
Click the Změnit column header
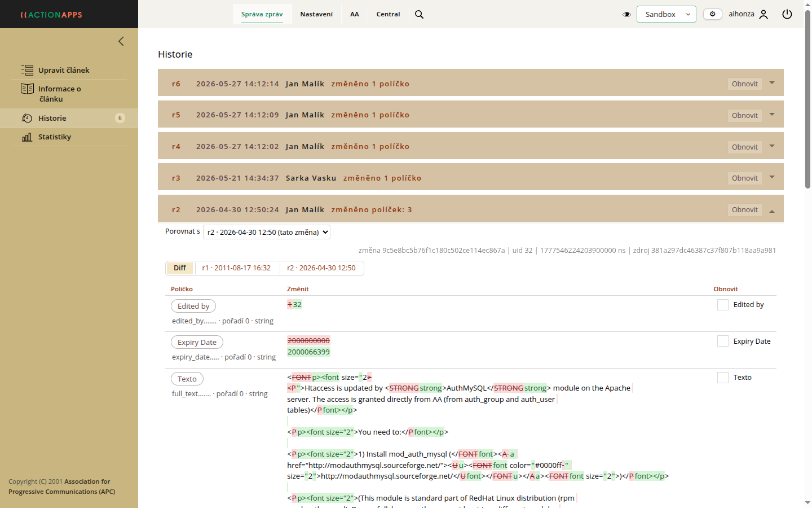(298, 289)
